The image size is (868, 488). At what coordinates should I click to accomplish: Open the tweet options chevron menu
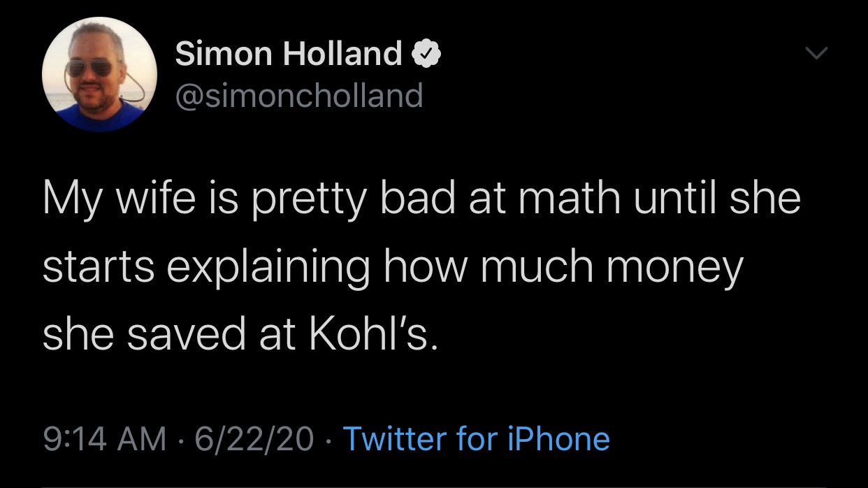click(816, 53)
